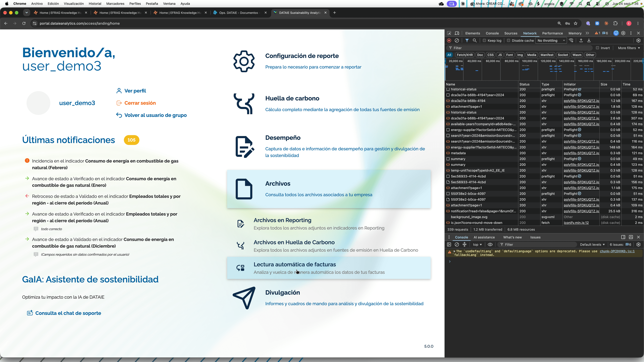Open the Marcadores menu

tap(115, 4)
